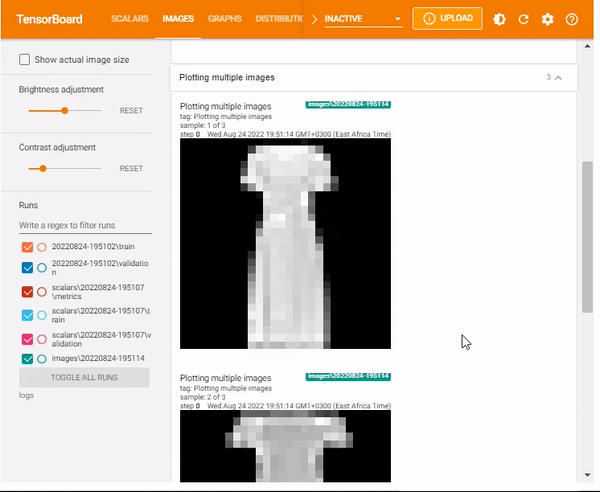
Task: Reset the contrast adjustment
Action: click(x=131, y=168)
